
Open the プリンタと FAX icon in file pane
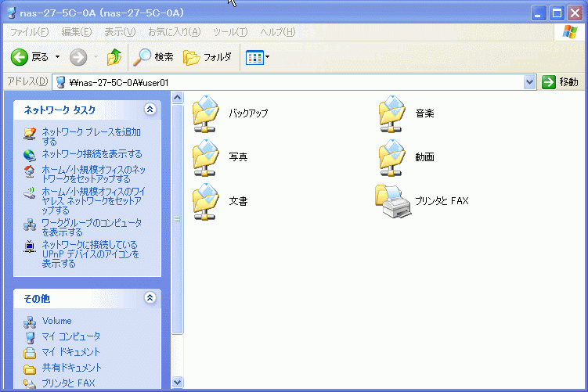click(393, 201)
